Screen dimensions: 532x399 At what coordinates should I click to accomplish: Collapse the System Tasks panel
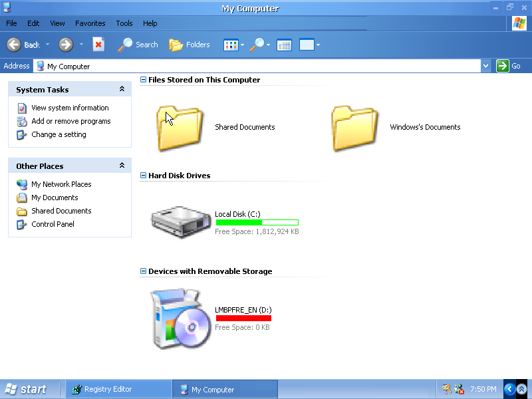tap(122, 89)
